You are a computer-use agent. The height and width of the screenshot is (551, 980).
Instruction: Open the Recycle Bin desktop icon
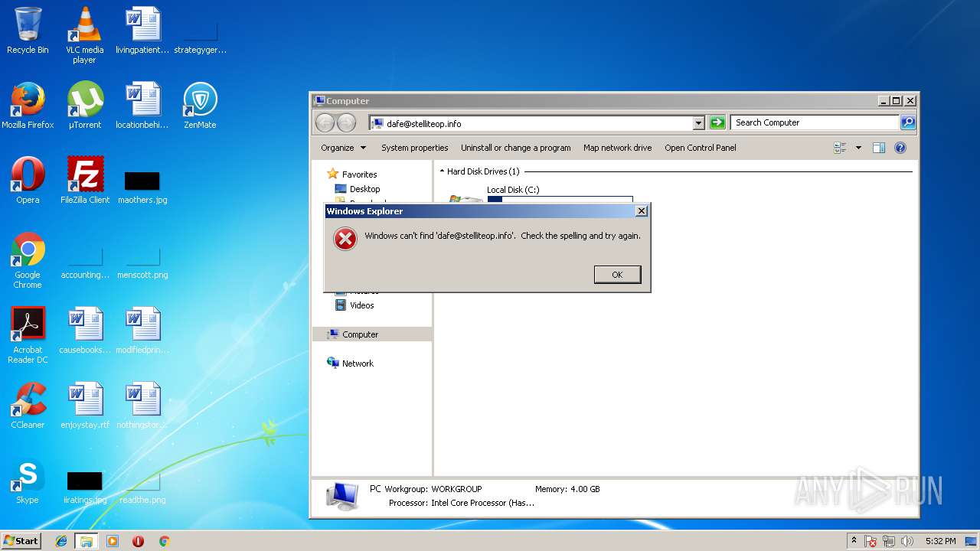28,31
